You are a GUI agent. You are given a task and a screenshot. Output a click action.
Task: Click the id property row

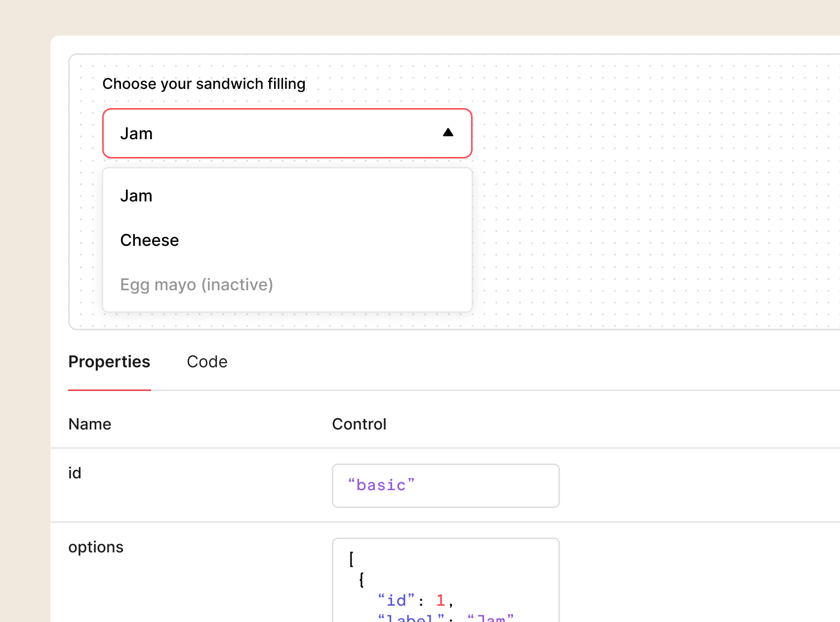click(x=75, y=473)
